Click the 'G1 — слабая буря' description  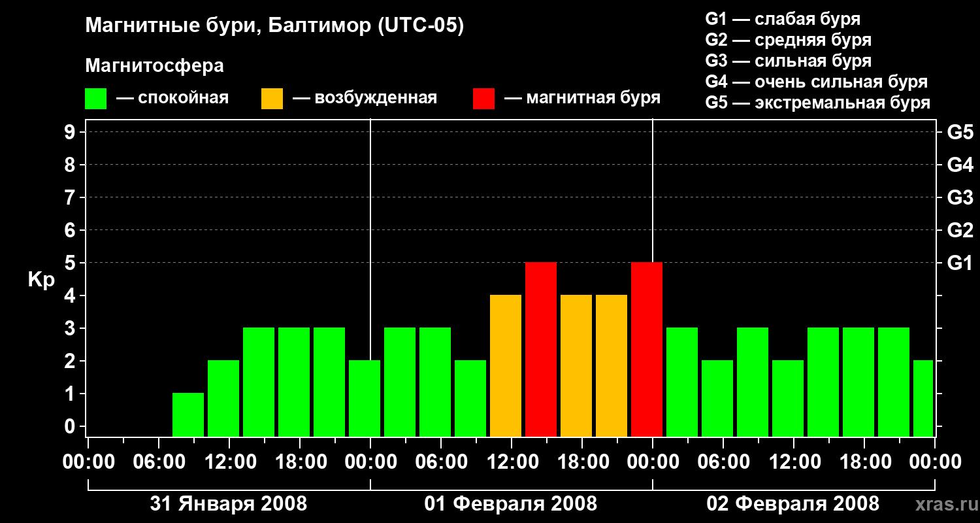coord(783,19)
